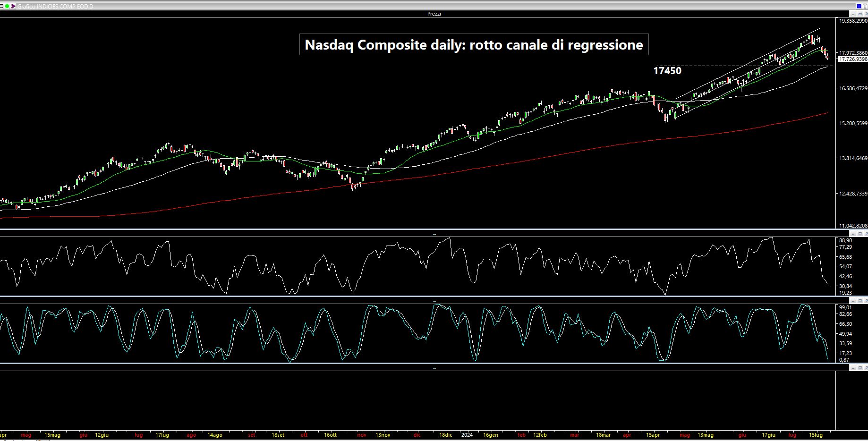Click the 'Prezzi' panel header label

click(x=434, y=14)
